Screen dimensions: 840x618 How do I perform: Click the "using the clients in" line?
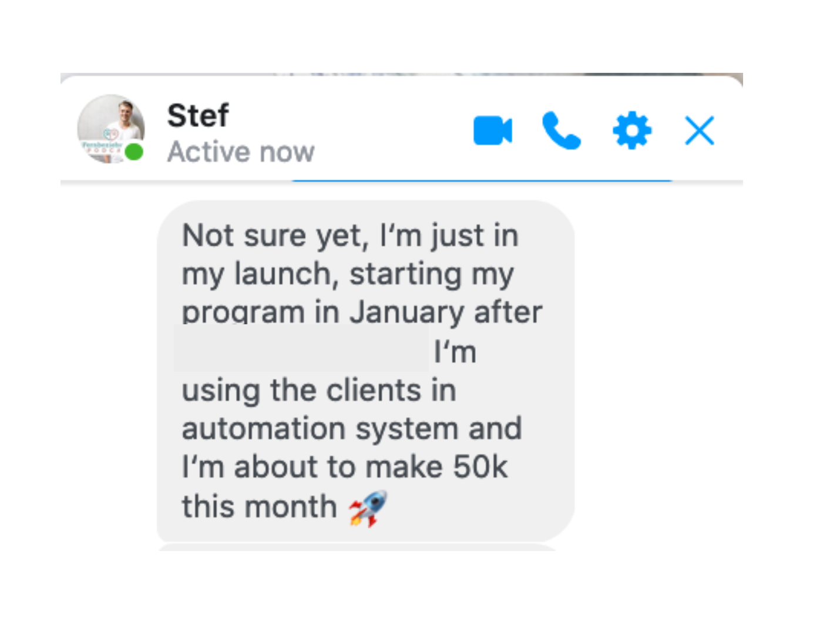pos(319,391)
